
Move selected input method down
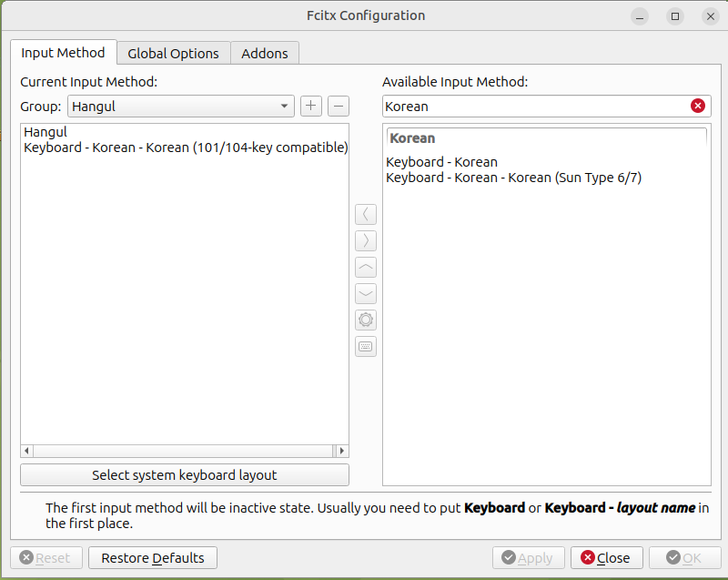366,293
